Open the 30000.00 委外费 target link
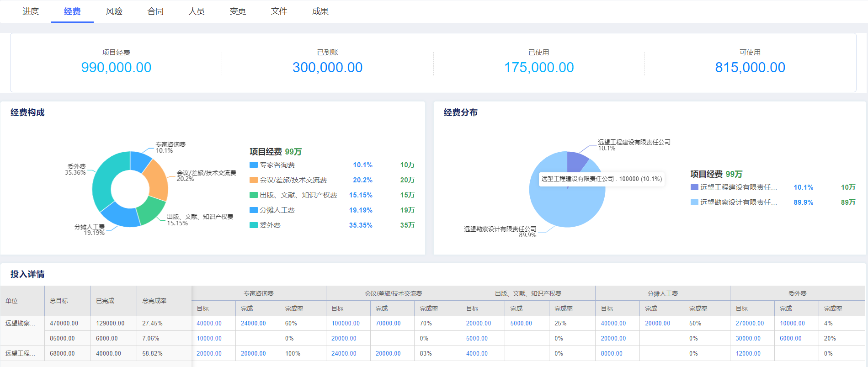The image size is (868, 367). click(x=748, y=338)
